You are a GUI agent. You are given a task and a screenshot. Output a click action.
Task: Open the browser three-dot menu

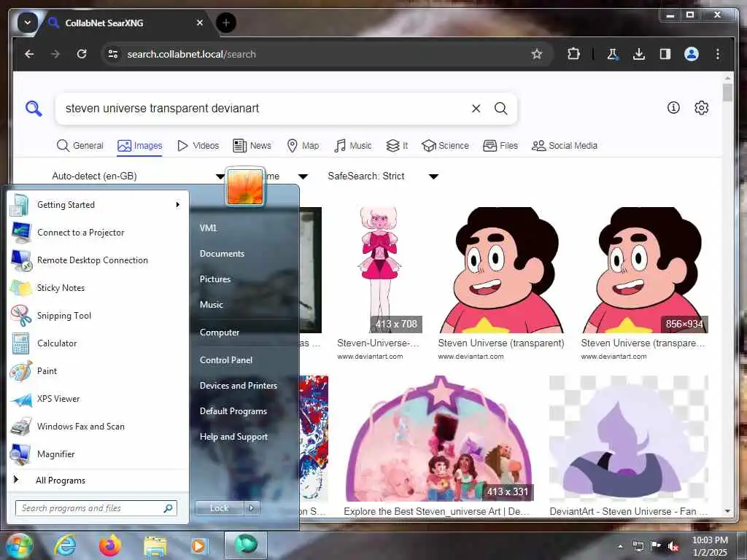coord(718,54)
